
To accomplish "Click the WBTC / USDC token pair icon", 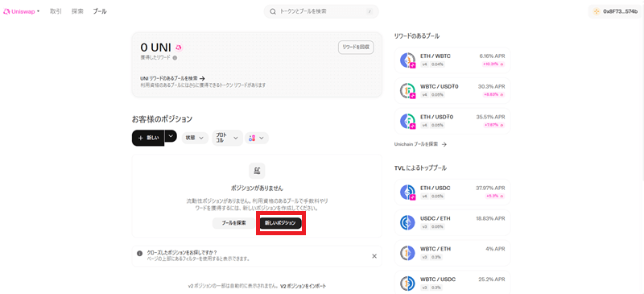I will (407, 284).
